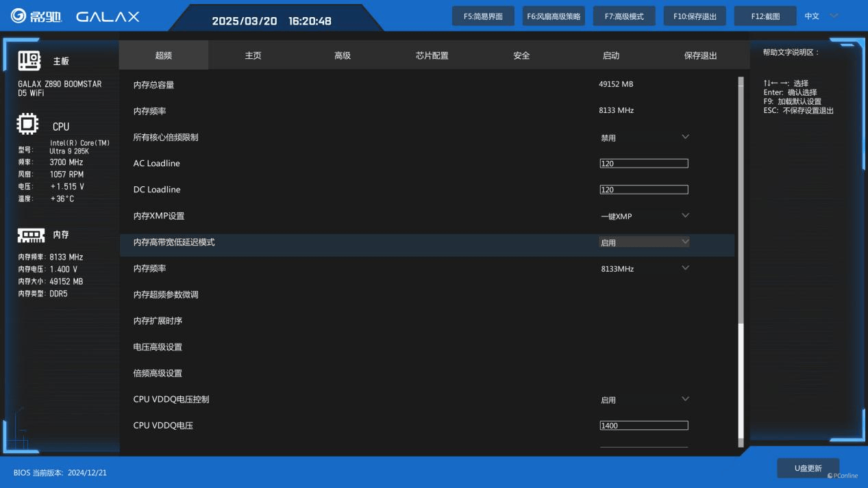868x488 pixels.
Task: Open the F6 fan advanced strategy
Action: click(x=554, y=16)
